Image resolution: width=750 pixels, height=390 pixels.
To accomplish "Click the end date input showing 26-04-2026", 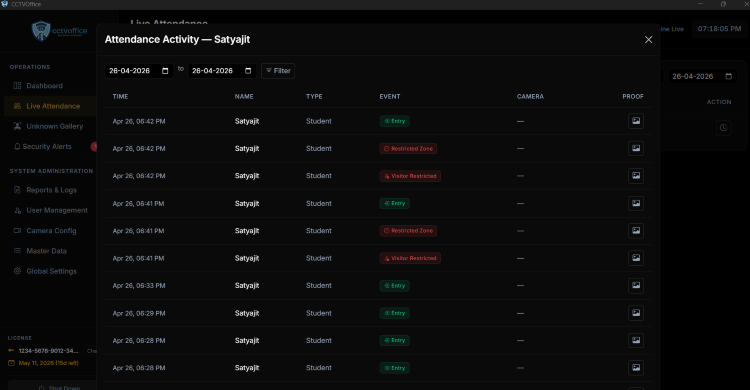I will [221, 71].
